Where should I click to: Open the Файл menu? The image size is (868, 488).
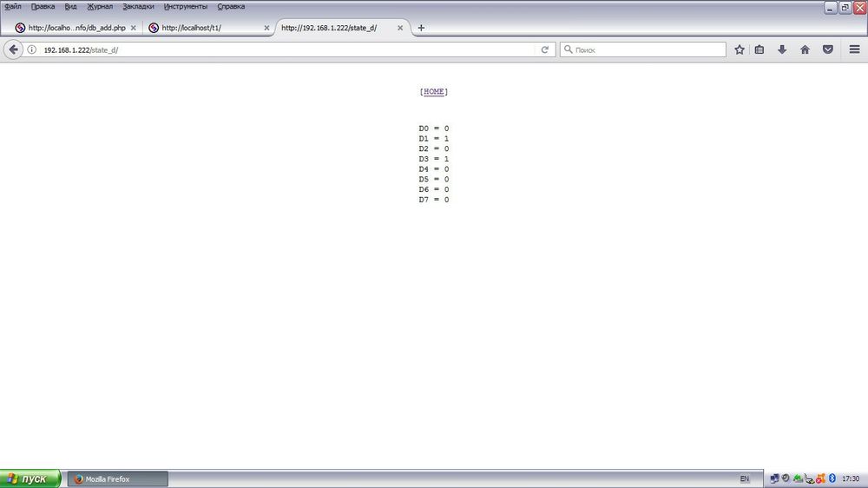(13, 7)
